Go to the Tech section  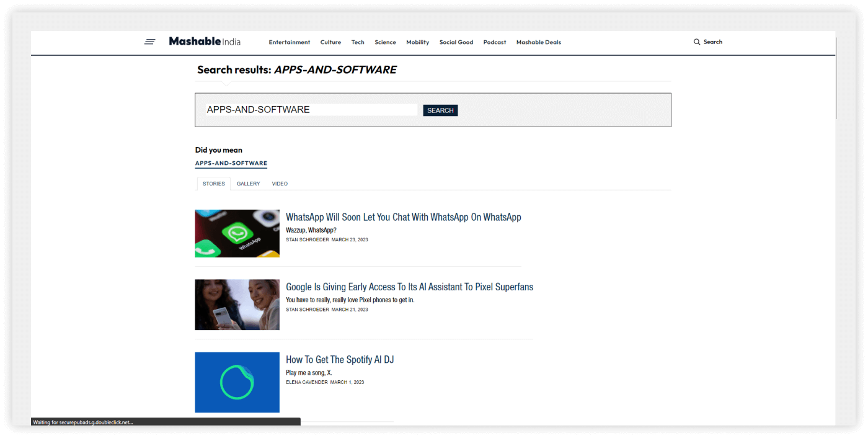click(x=358, y=42)
